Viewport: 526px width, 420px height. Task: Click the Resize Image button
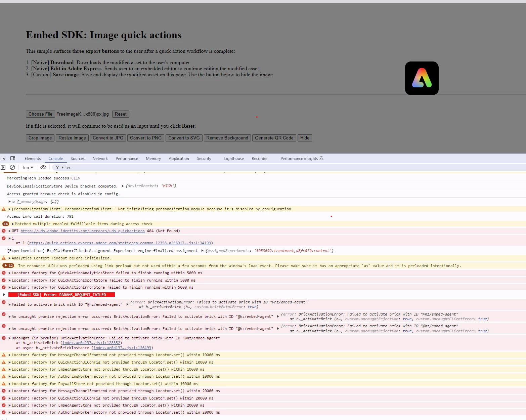(x=72, y=138)
